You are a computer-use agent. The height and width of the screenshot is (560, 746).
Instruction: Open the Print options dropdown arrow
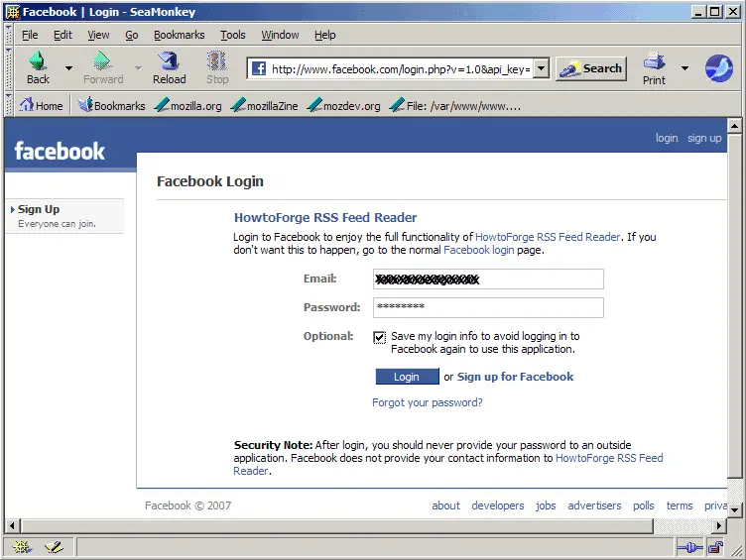[x=684, y=68]
